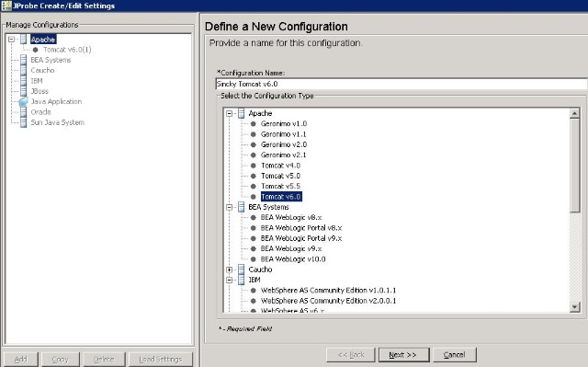The image size is (588, 367).
Task: Open the Tomcat v6.0(1) saved configuration
Action: click(x=67, y=50)
